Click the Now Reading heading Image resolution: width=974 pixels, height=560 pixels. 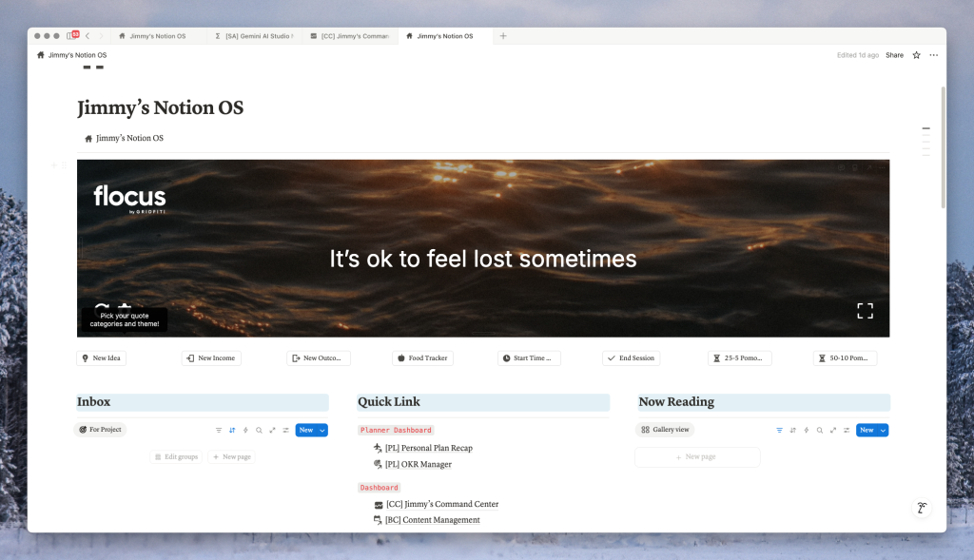pos(676,401)
